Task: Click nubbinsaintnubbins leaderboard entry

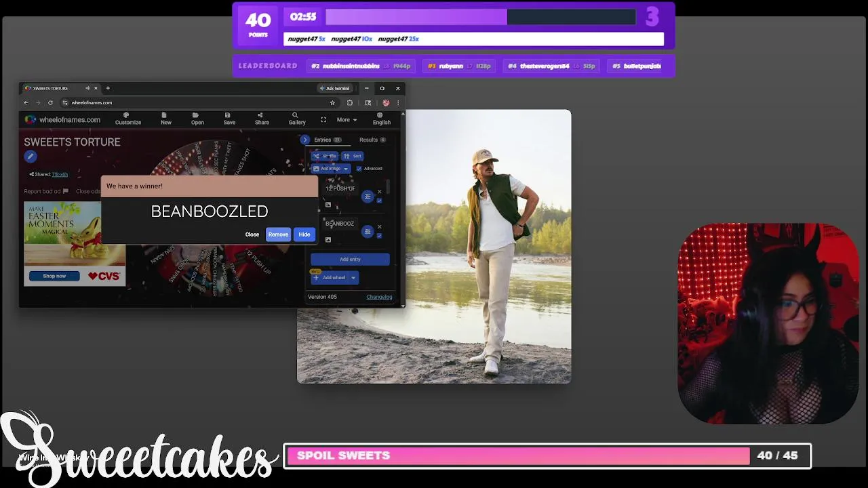Action: pyautogui.click(x=361, y=66)
